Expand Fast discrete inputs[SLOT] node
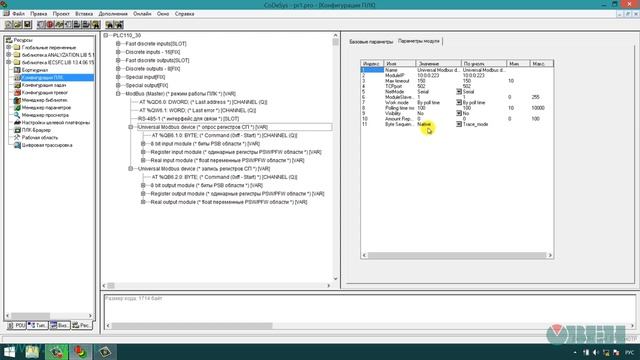This screenshot has width=640, height=360. click(x=118, y=44)
